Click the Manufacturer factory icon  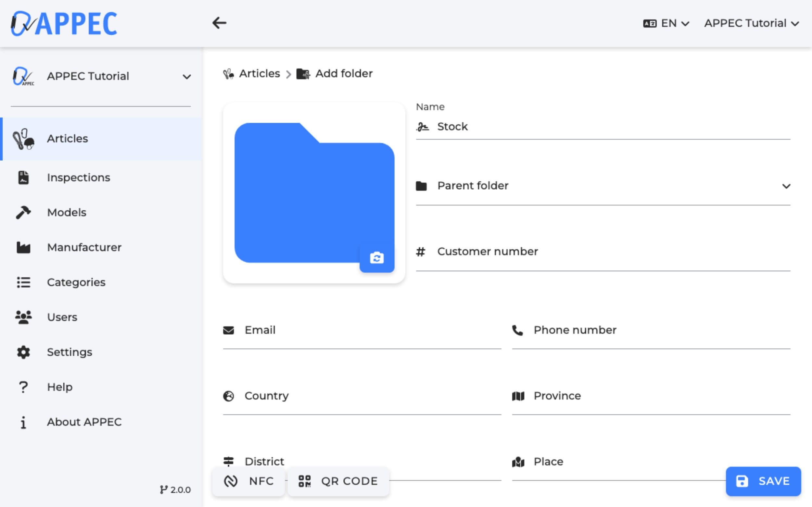tap(23, 247)
